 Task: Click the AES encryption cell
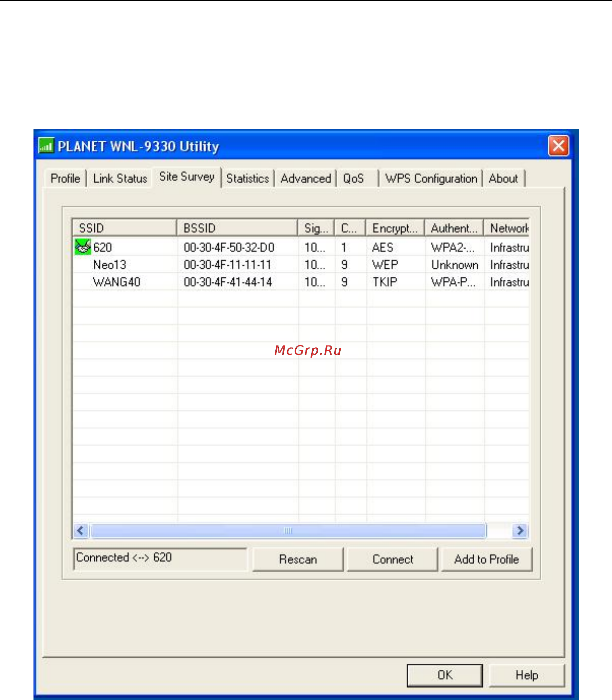pyautogui.click(x=383, y=247)
